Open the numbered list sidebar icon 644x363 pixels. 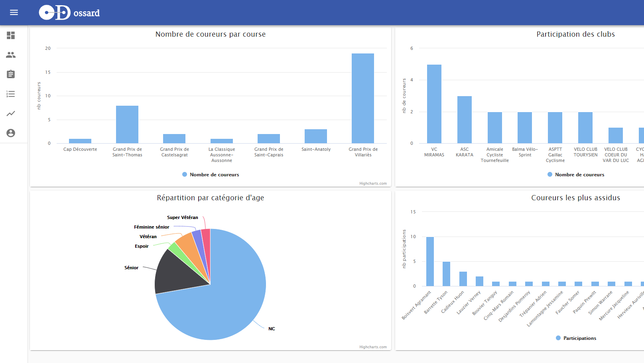pos(11,94)
